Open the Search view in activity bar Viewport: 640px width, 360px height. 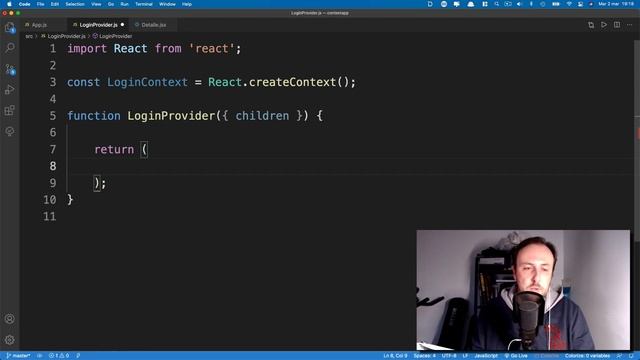(10, 48)
